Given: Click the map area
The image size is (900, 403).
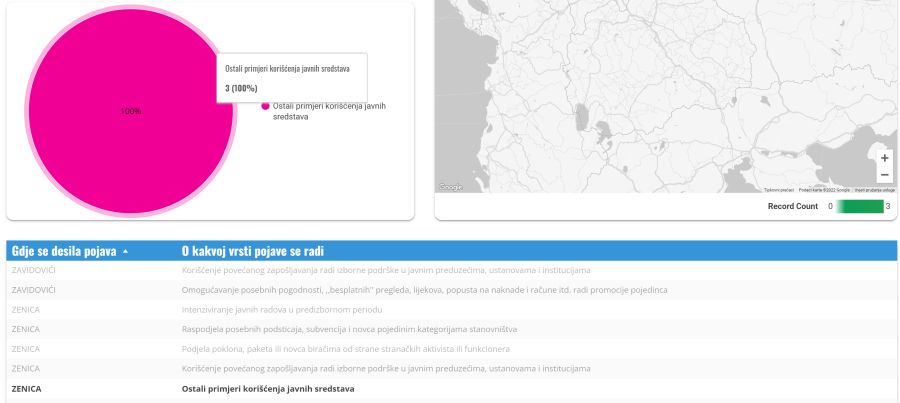Looking at the screenshot, I should pyautogui.click(x=650, y=90).
